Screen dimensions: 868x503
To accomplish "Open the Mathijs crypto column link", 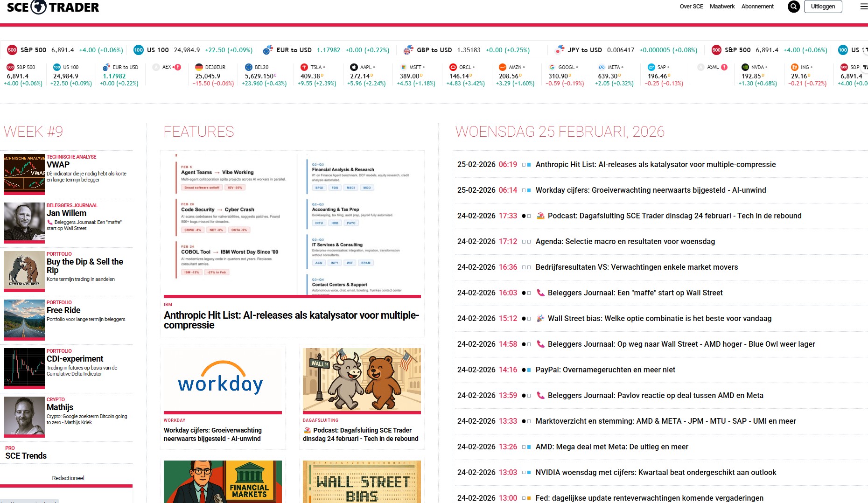I will (60, 407).
